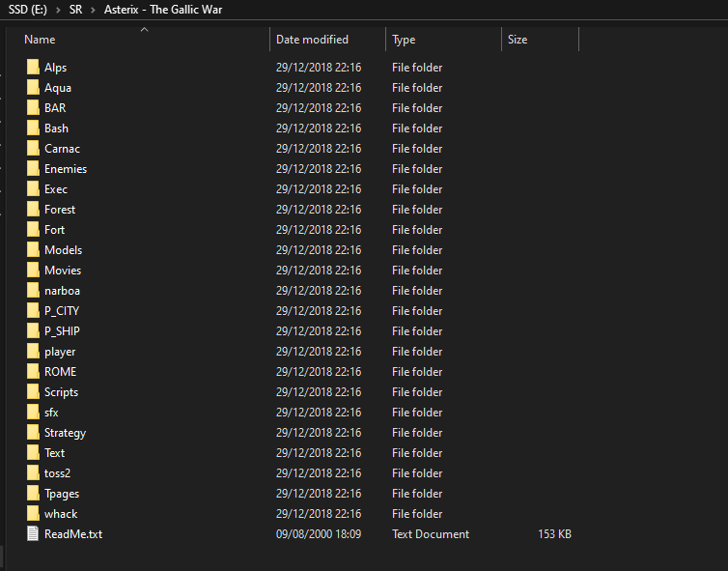Click Asterix - The Gallic War breadcrumb
This screenshot has height=571, width=728.
coord(163,10)
